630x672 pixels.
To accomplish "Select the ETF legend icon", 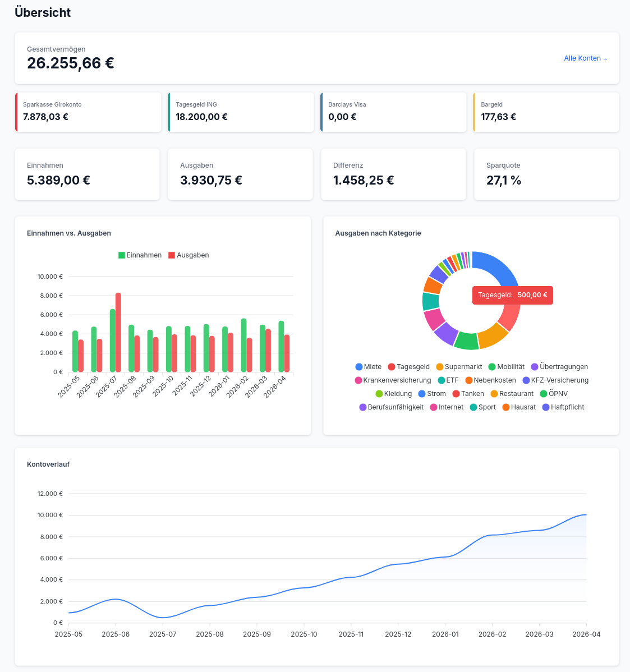I will [442, 380].
